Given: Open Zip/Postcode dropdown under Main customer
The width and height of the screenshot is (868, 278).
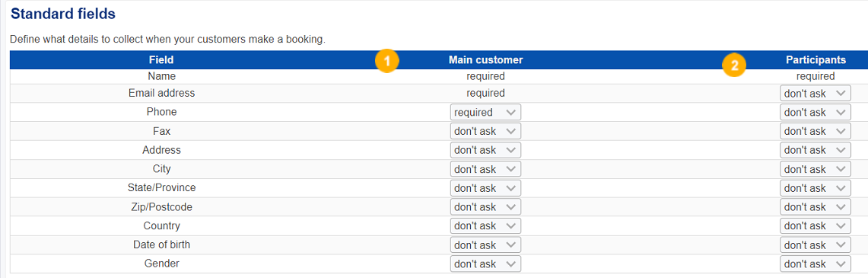Looking at the screenshot, I should click(x=485, y=207).
